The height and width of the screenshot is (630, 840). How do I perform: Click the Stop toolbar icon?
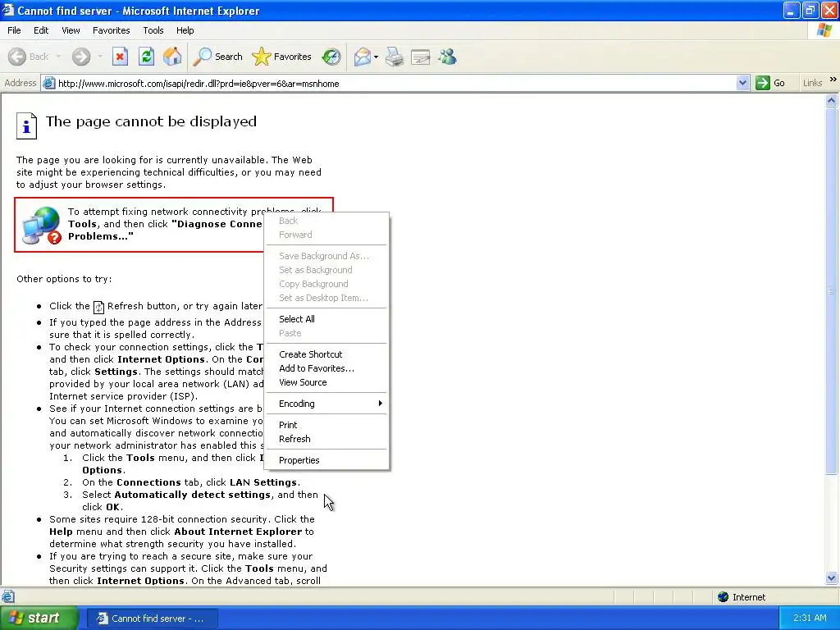click(x=120, y=57)
